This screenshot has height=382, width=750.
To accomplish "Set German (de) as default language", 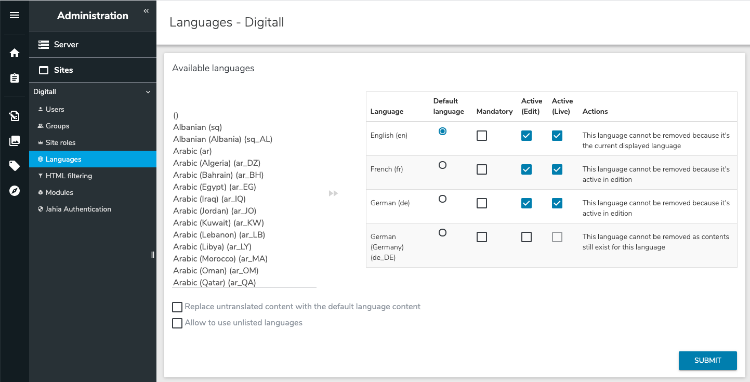I will coord(442,199).
